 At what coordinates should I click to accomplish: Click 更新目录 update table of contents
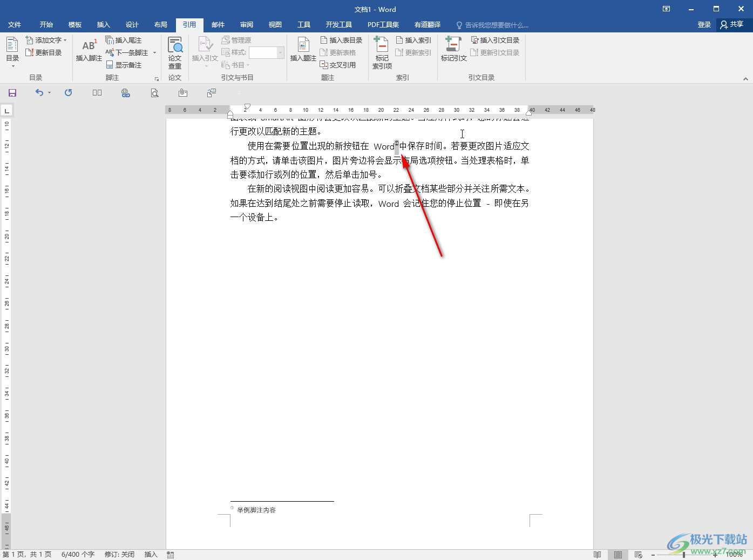(44, 52)
